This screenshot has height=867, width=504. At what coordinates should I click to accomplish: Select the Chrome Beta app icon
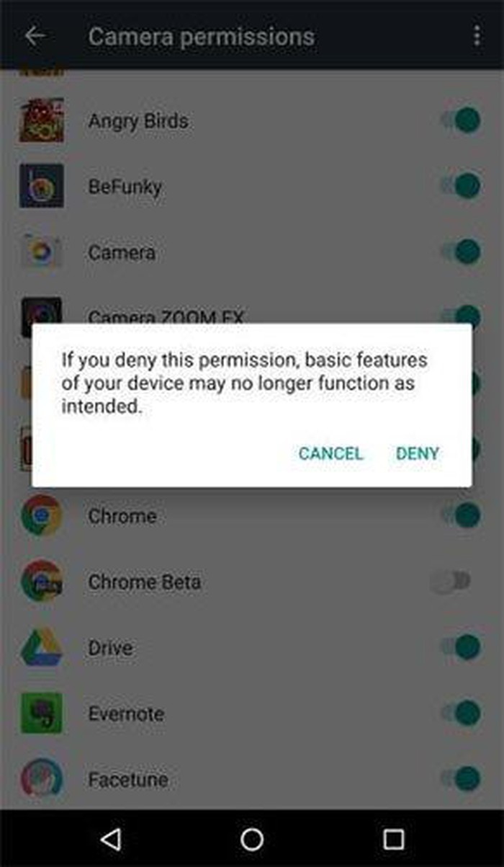point(41,582)
